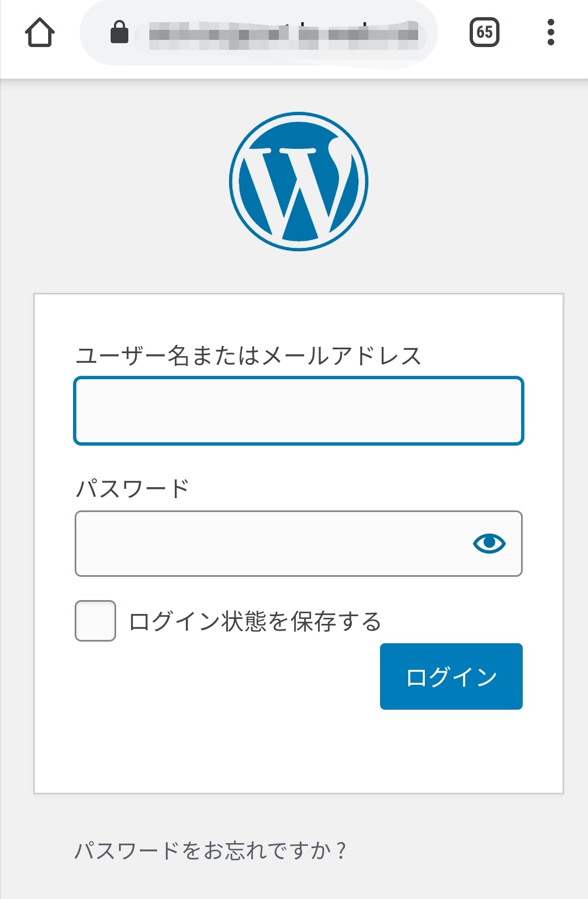Enable the ログイン状態を保存する checkbox
Image resolution: width=588 pixels, height=899 pixels.
pos(95,621)
